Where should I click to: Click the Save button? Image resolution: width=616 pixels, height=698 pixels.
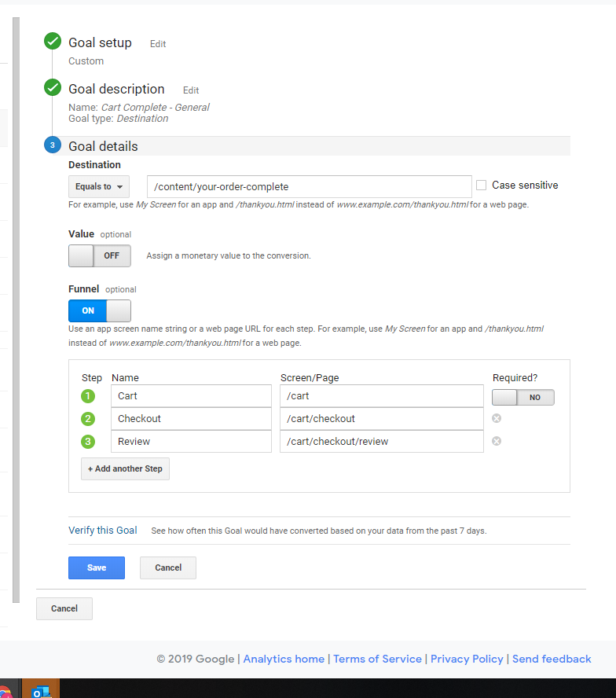97,568
